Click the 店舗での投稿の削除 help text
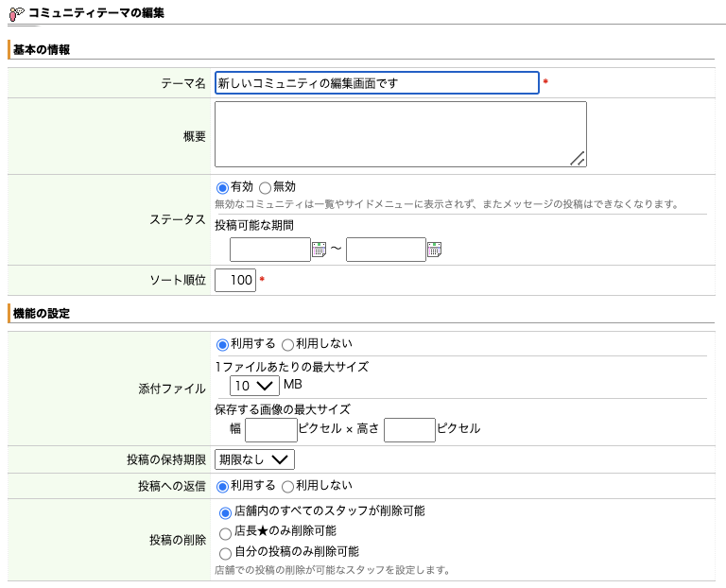The image size is (726, 588). (333, 570)
